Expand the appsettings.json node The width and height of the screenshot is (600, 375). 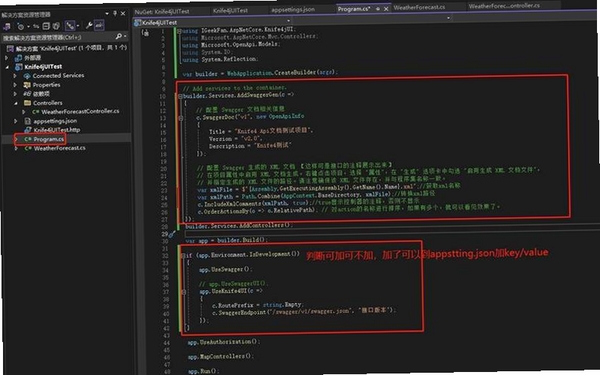coord(15,121)
